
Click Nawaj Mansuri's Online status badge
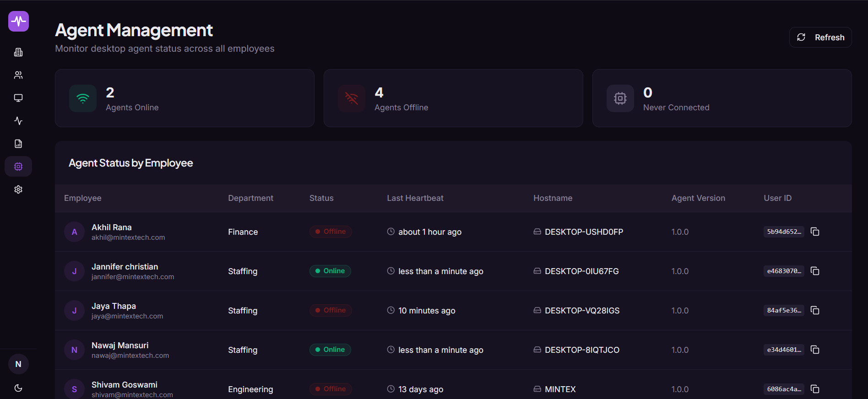click(330, 350)
